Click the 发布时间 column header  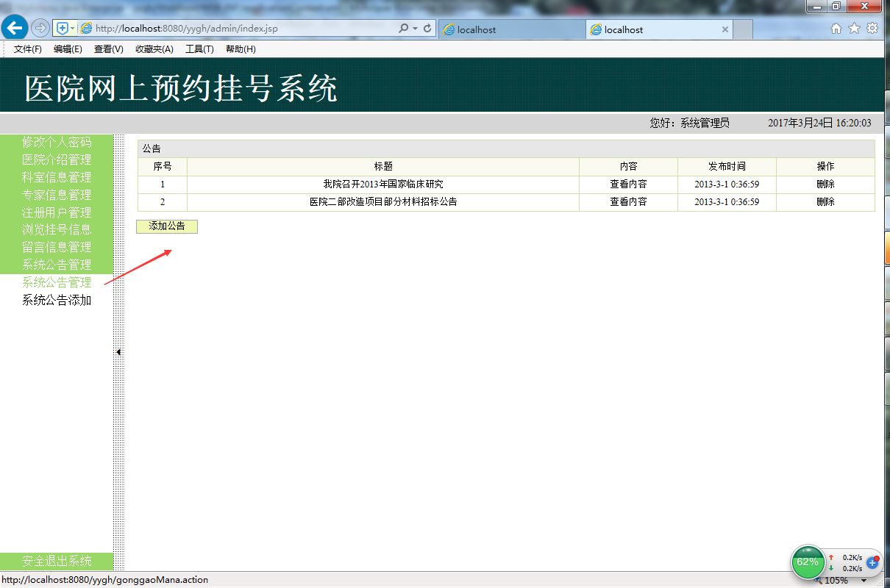(727, 167)
